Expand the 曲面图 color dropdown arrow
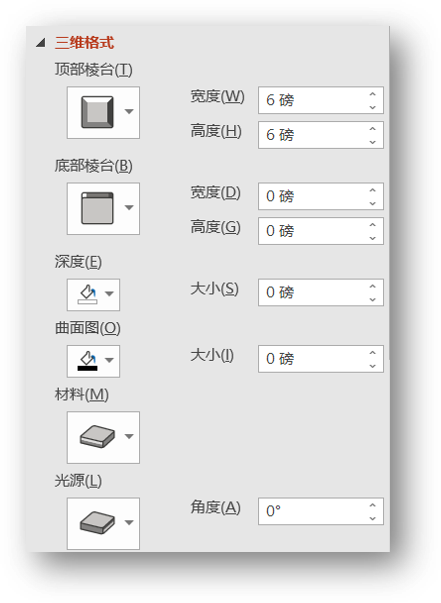The width and height of the screenshot is (441, 603). pyautogui.click(x=110, y=360)
